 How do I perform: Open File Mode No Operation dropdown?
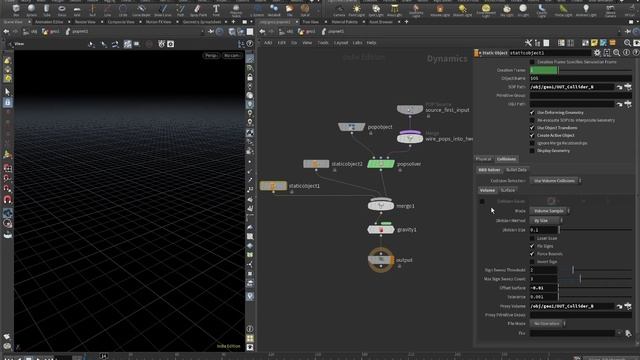(548, 324)
